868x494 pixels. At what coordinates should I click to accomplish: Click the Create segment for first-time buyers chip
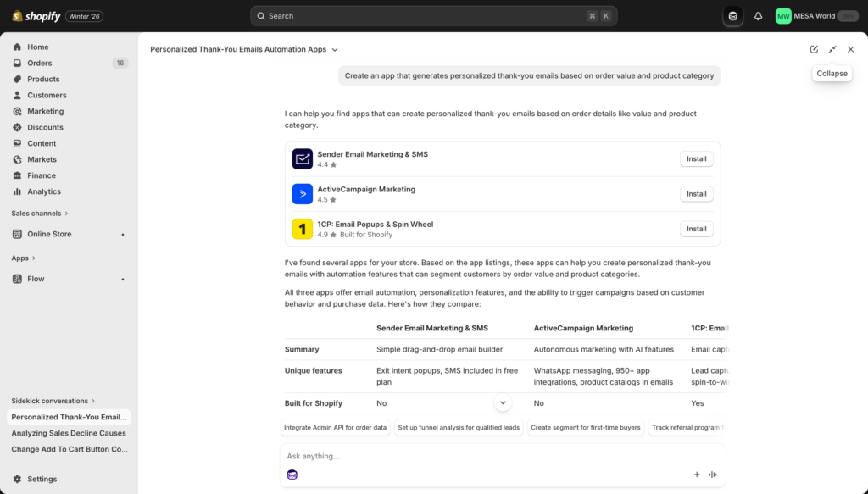tap(586, 428)
